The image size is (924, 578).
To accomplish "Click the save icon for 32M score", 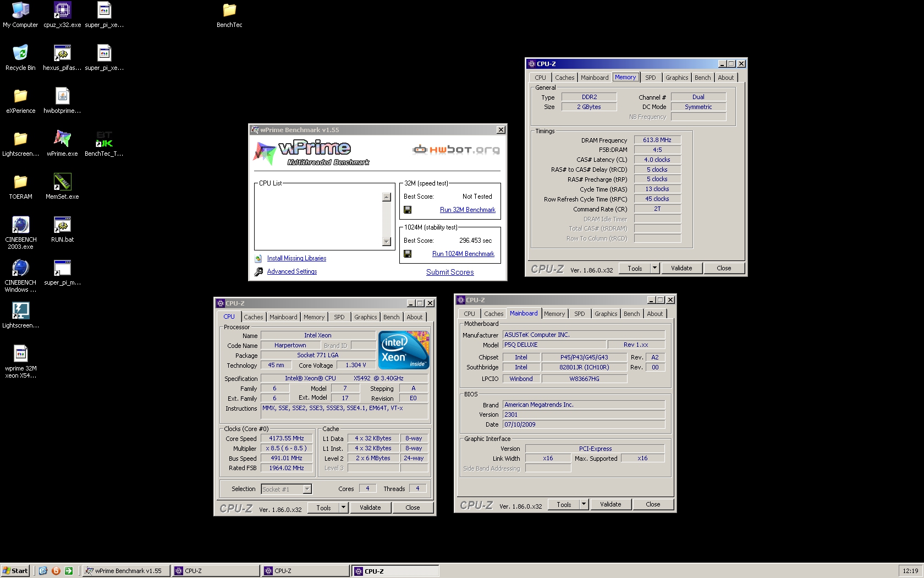I will pos(408,210).
